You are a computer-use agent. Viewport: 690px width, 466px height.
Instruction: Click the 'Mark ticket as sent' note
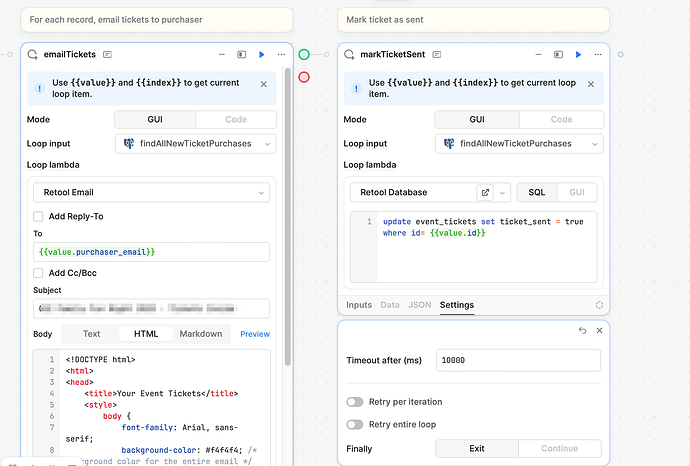[x=473, y=20]
